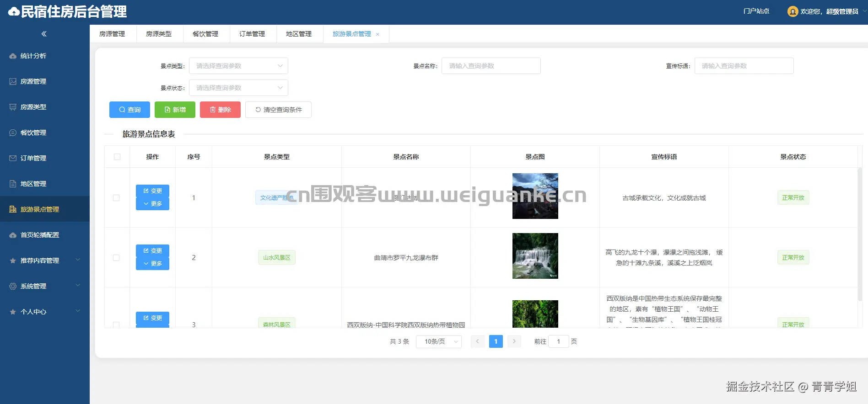Close the 旅游景点管理 tab with x icon
The width and height of the screenshot is (868, 404).
(377, 34)
